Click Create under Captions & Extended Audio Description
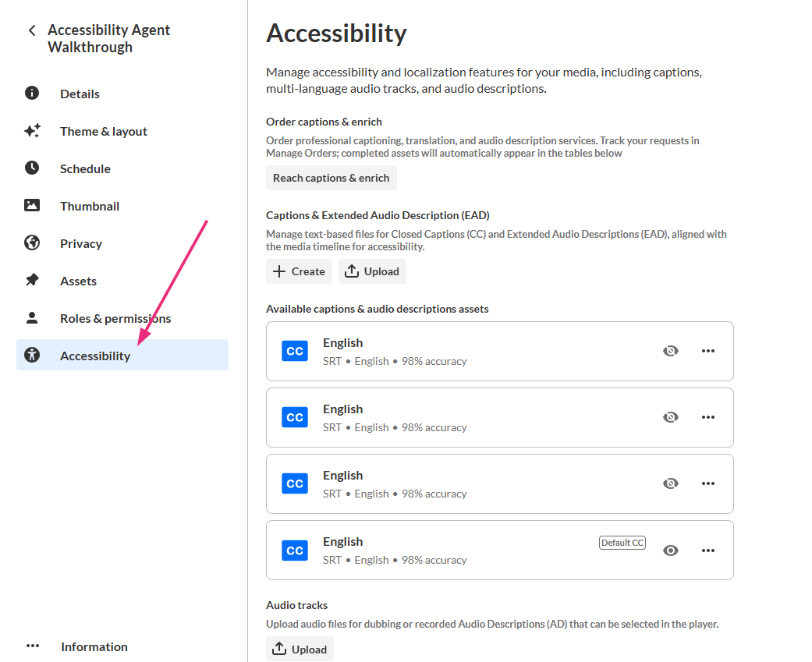 coord(299,271)
